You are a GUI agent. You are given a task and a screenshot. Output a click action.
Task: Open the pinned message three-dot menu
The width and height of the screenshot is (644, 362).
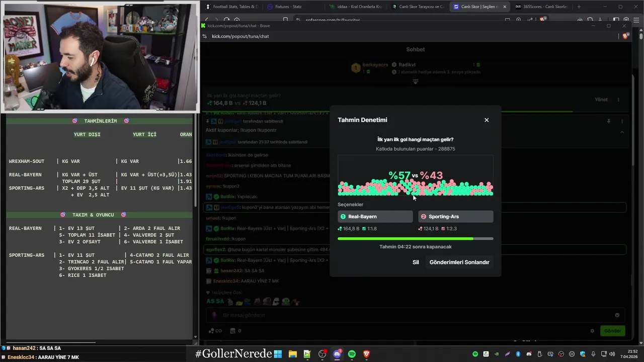(622, 121)
